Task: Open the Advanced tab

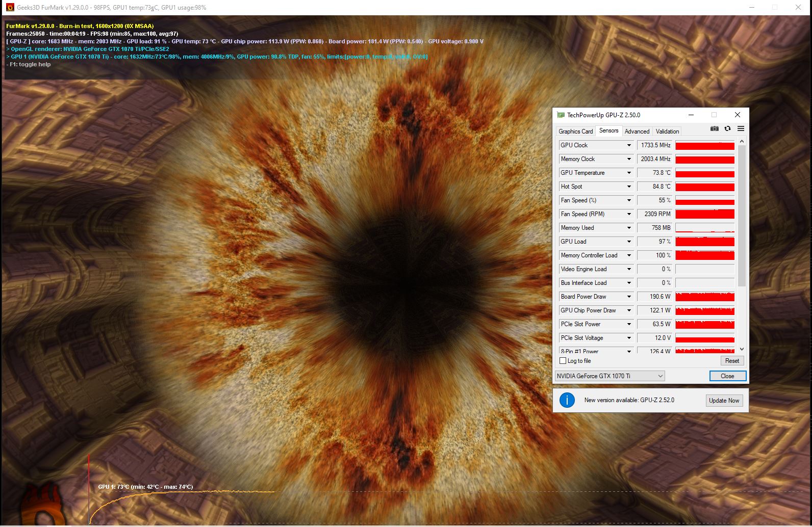Action: [637, 131]
